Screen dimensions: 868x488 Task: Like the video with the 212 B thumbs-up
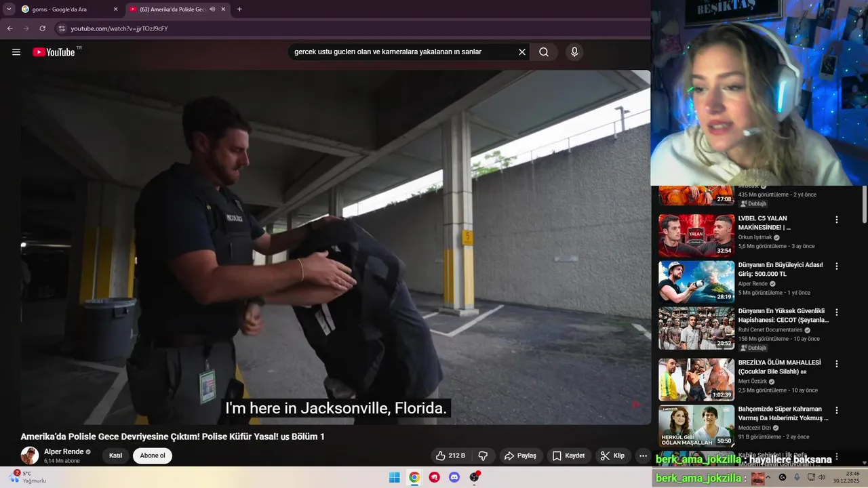[x=450, y=455]
